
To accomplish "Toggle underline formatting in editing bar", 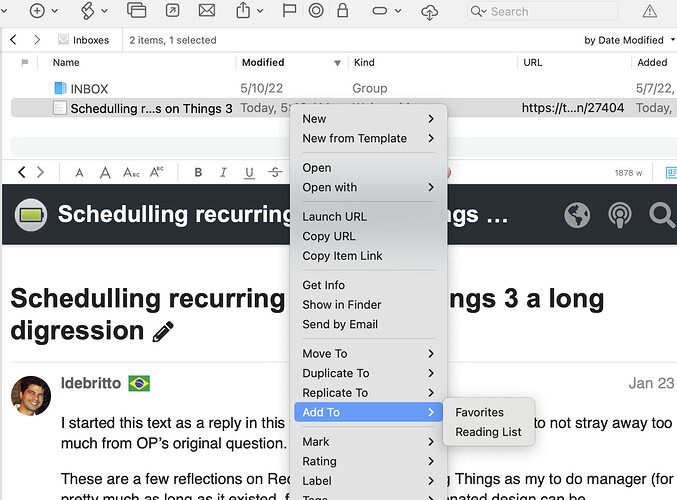I will click(x=249, y=172).
